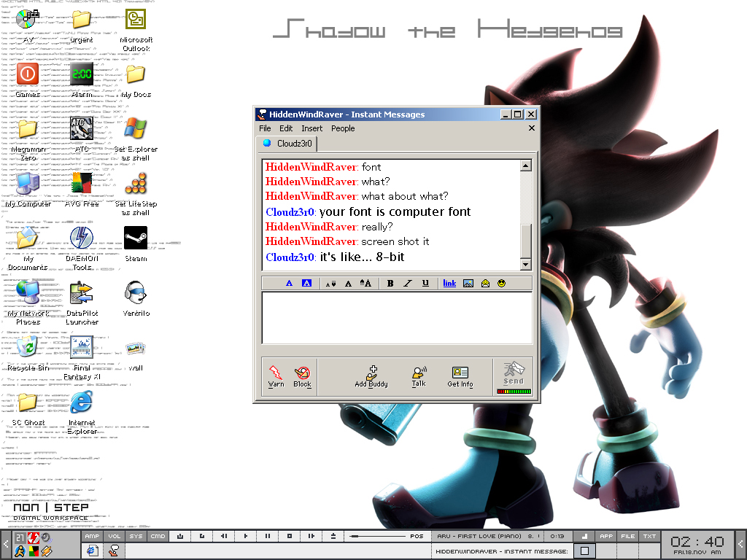This screenshot has width=747, height=560.
Task: Choose the smaller font size icon
Action: point(330,284)
